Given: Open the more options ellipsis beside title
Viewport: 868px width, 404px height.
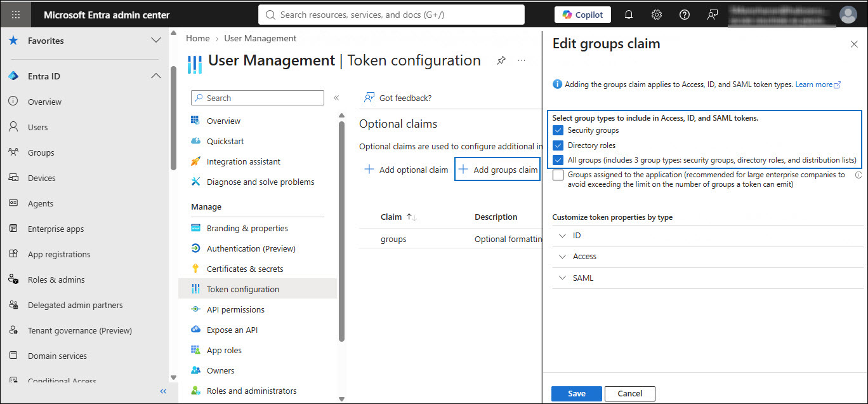Looking at the screenshot, I should 522,61.
